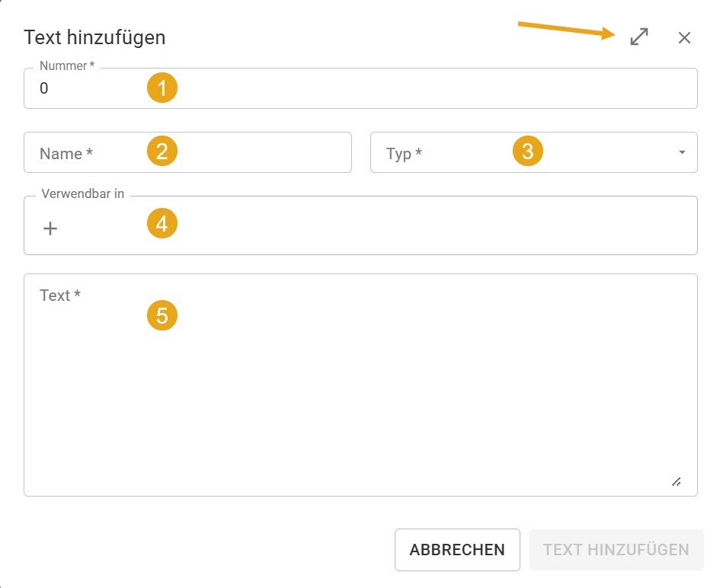This screenshot has width=720, height=588.
Task: Click the orange badge number 4
Action: point(162,224)
